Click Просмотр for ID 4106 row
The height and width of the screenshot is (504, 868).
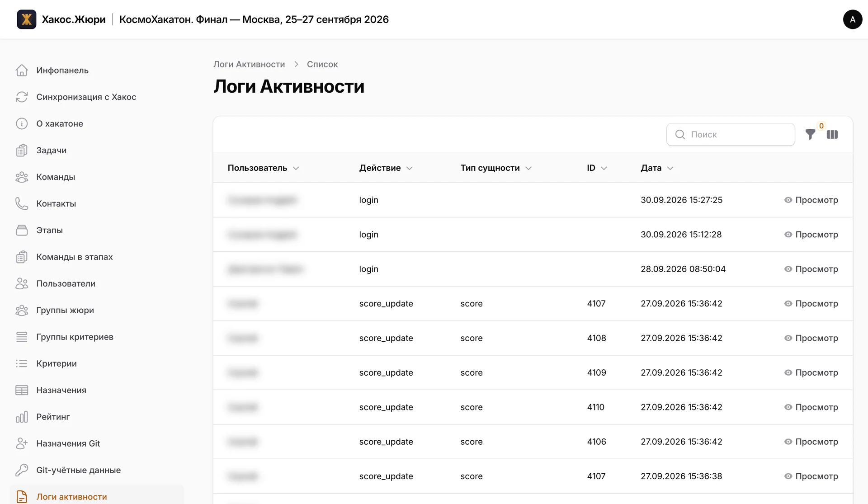click(811, 442)
